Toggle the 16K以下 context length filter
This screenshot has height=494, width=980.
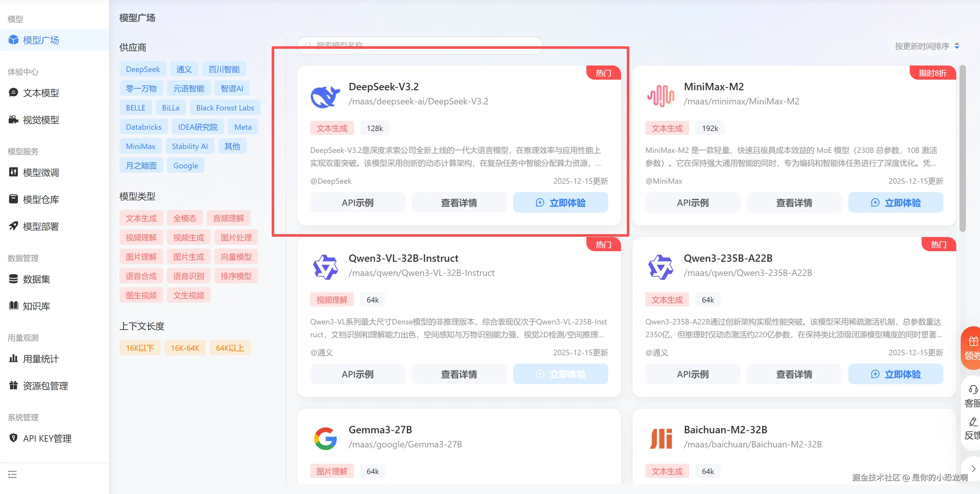140,348
